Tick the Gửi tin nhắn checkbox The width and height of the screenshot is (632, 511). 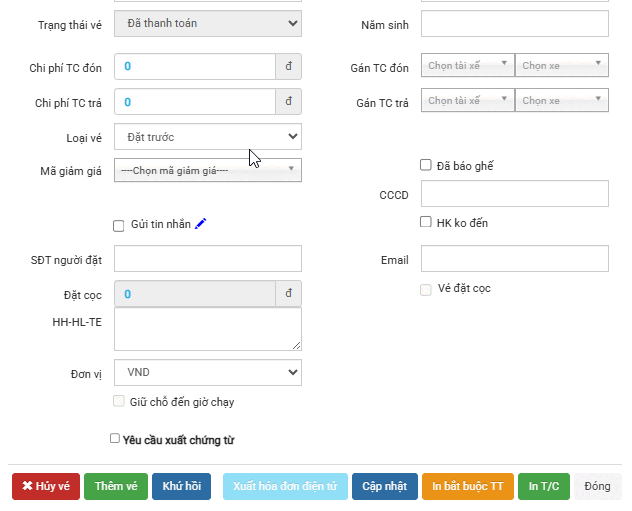point(119,226)
